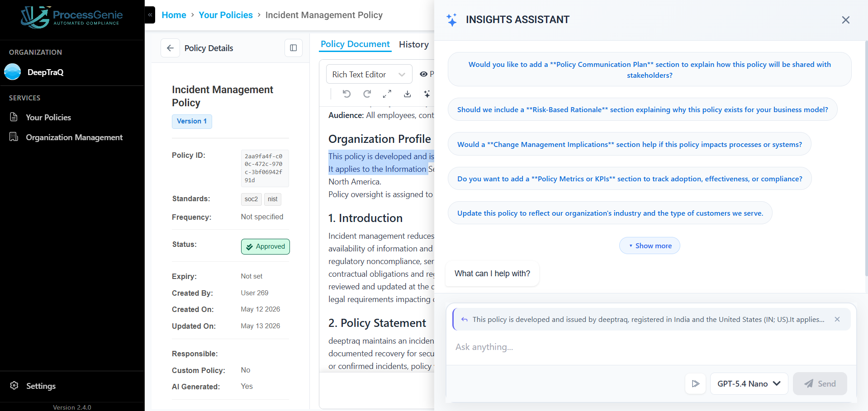Expand the editor to fullscreen
The height and width of the screenshot is (411, 868).
point(387,94)
